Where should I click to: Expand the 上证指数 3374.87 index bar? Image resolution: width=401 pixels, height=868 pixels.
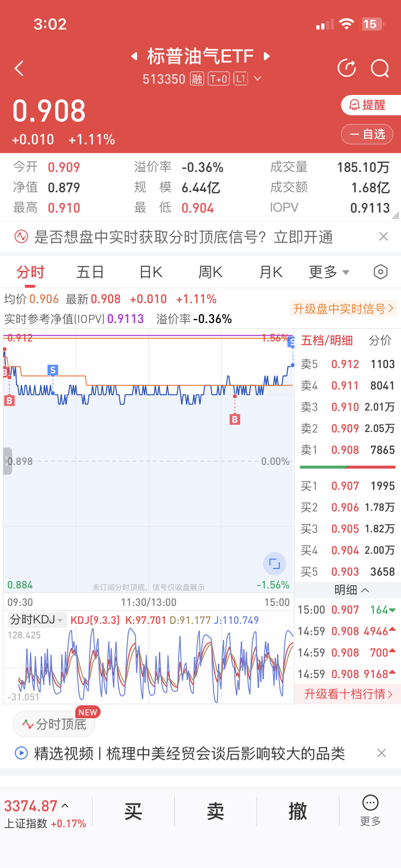coord(45,814)
